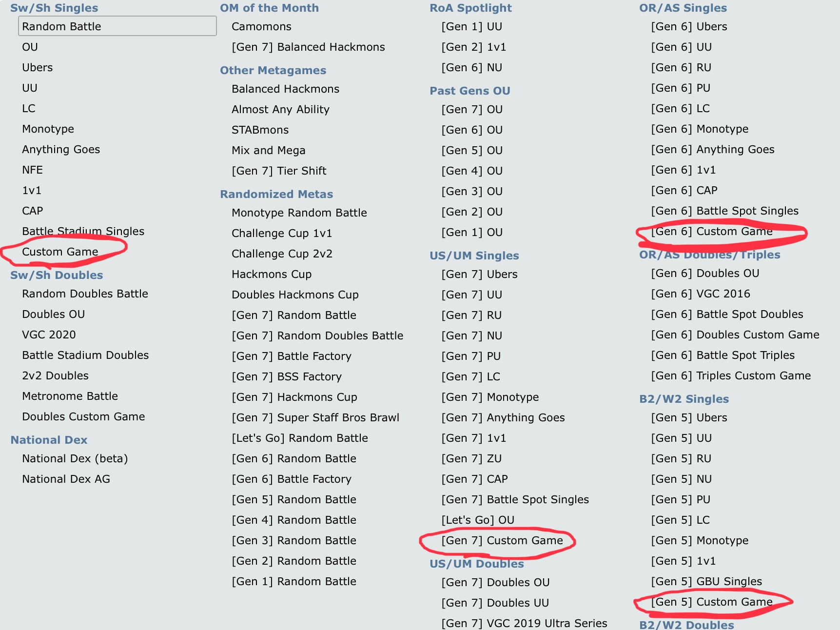
Task: Choose Sw/Sh Custom Game circled in red
Action: click(60, 252)
